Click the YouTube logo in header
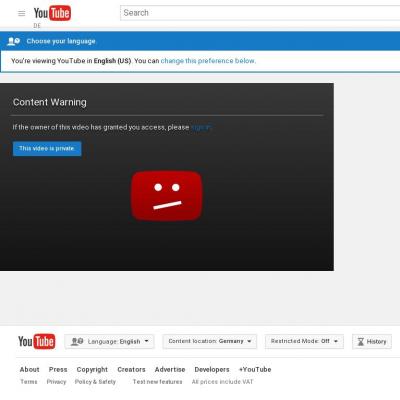 pos(52,13)
